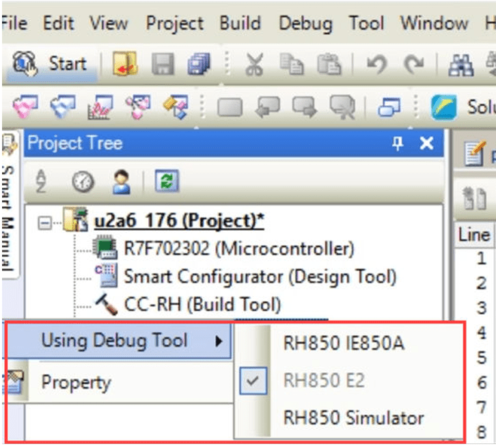496x448 pixels.
Task: Collapse the u2a6_176 project node
Action: click(x=44, y=222)
